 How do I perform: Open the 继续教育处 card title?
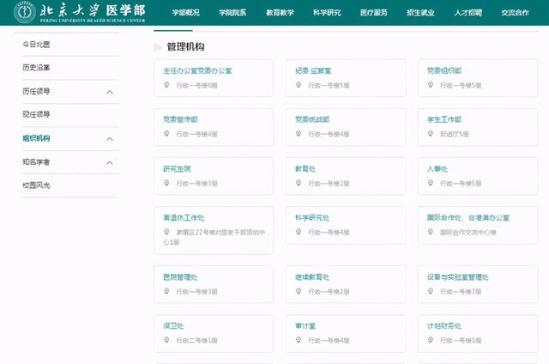tap(312, 277)
